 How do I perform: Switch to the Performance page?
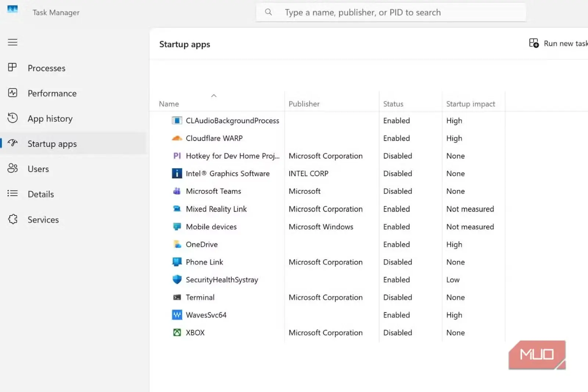tap(52, 93)
